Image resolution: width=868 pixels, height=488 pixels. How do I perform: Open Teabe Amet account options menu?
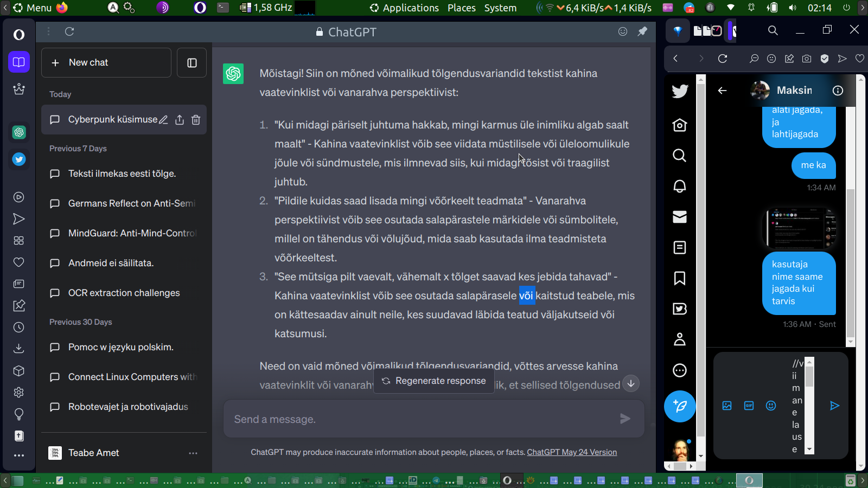[x=193, y=453]
